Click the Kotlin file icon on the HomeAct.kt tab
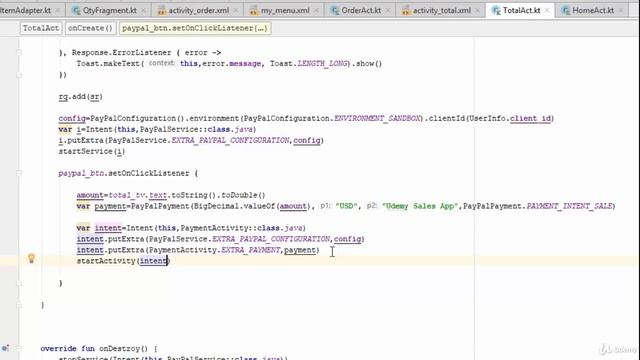 click(566, 11)
